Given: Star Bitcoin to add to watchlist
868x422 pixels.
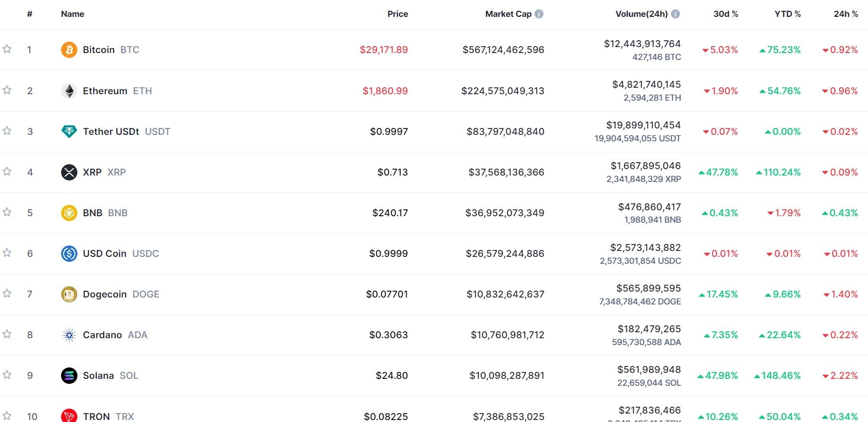Looking at the screenshot, I should [7, 49].
